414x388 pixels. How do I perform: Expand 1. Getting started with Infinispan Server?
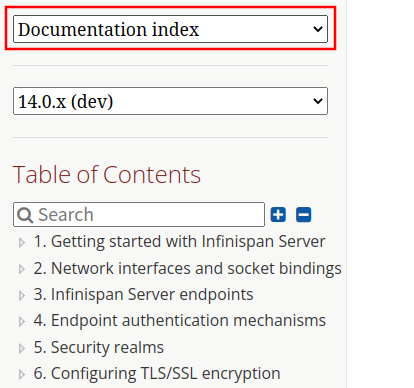22,242
